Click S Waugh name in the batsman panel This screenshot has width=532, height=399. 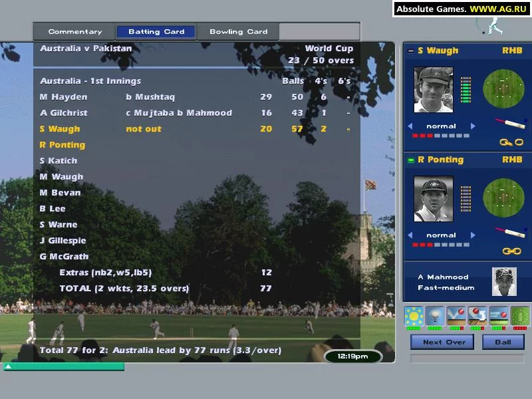coord(438,51)
